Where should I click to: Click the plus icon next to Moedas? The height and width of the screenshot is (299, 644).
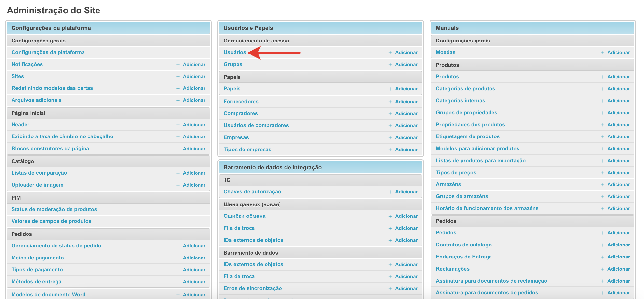pos(602,53)
